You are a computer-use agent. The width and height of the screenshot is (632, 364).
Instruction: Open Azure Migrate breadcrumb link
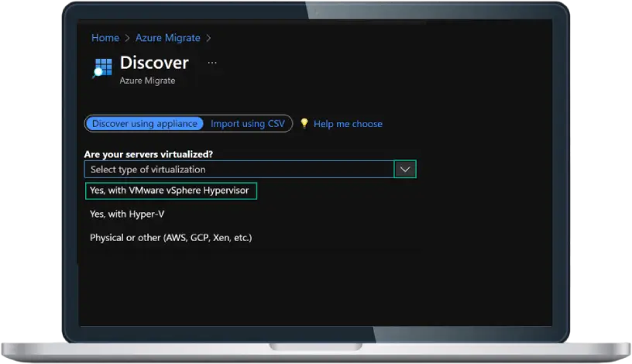pyautogui.click(x=167, y=38)
